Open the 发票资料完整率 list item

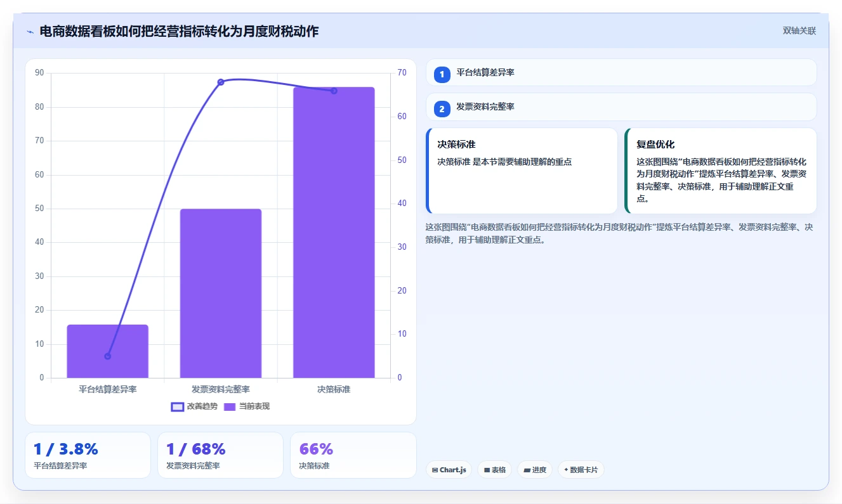pyautogui.click(x=621, y=107)
